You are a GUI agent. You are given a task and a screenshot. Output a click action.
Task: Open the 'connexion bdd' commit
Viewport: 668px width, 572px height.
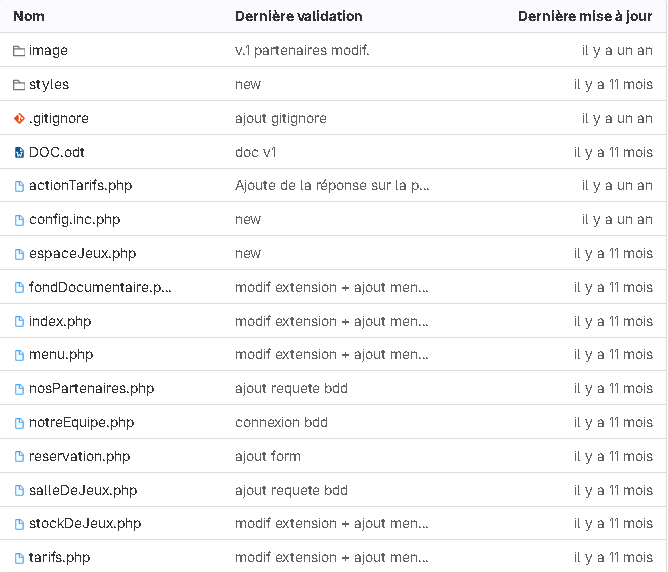[x=281, y=423]
